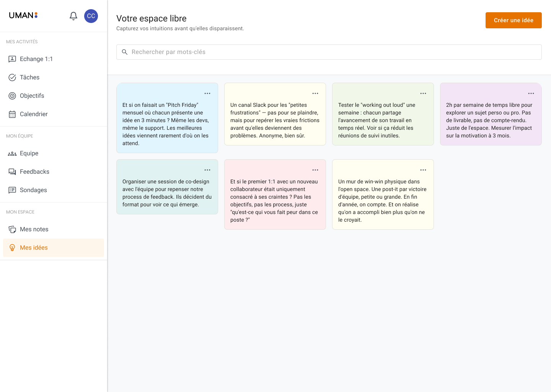Click the Feedbacks speech-bubble icon

12,171
